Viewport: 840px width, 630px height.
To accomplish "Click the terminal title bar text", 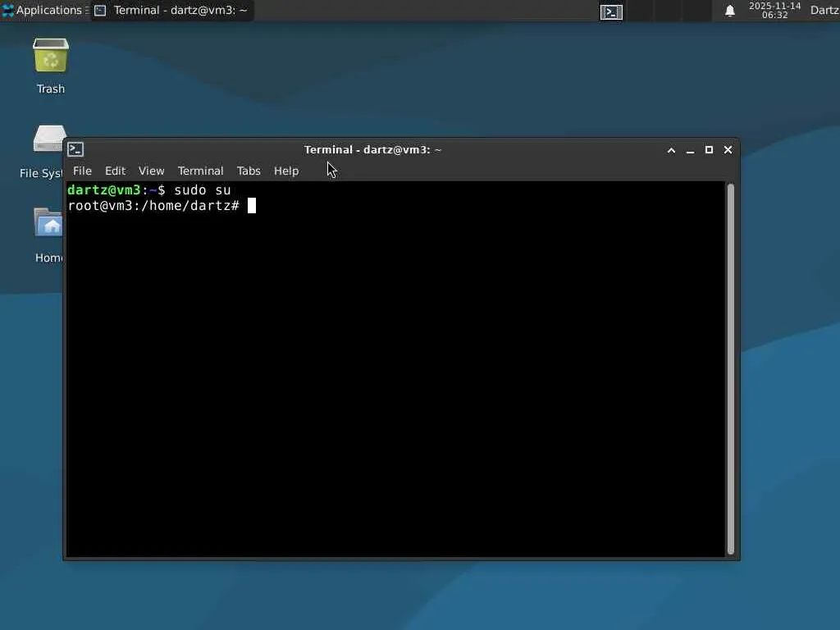I will tap(373, 150).
